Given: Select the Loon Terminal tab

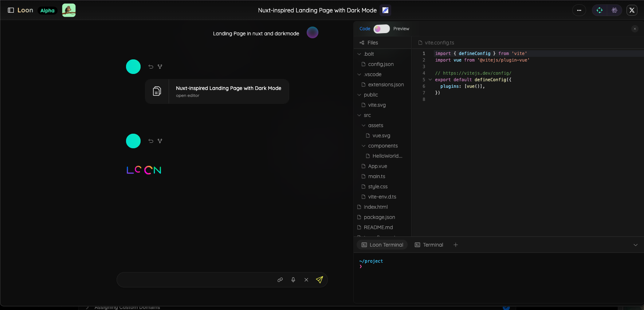Looking at the screenshot, I should [382, 245].
